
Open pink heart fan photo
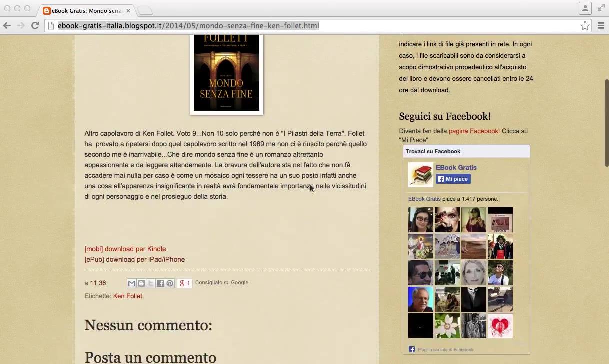[500, 326]
